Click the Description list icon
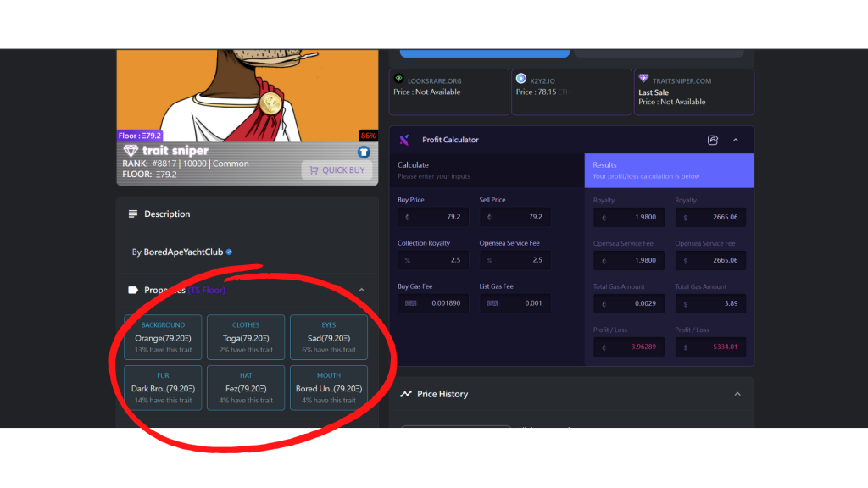Image resolution: width=868 pixels, height=488 pixels. [133, 213]
